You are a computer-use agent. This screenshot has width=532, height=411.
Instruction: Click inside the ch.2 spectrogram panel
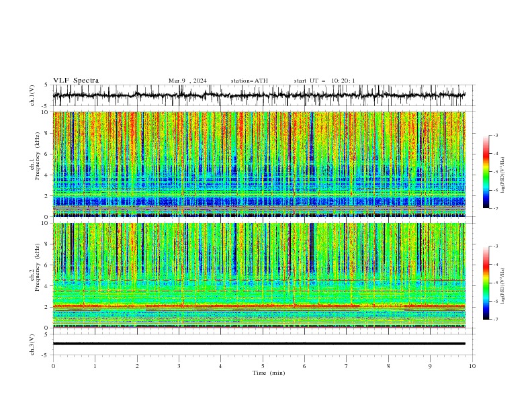click(259, 275)
